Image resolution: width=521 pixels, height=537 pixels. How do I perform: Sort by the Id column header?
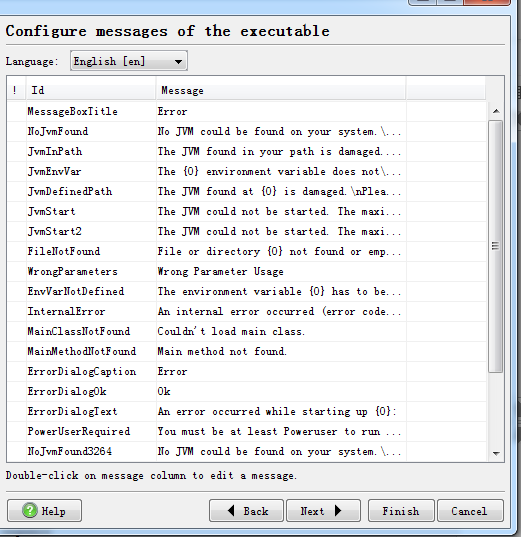(x=91, y=90)
